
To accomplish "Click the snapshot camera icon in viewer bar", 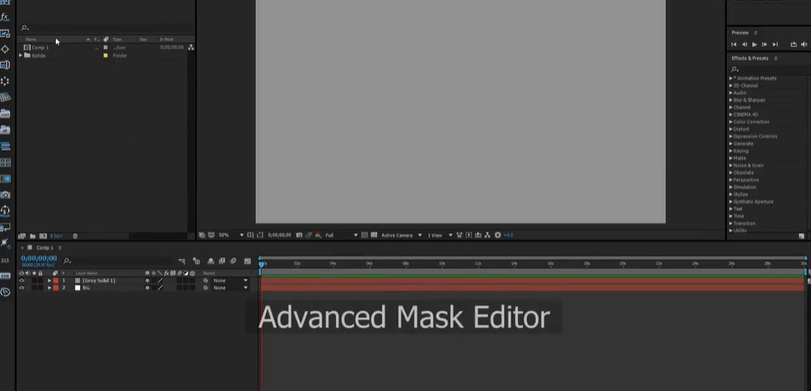I will click(x=299, y=235).
